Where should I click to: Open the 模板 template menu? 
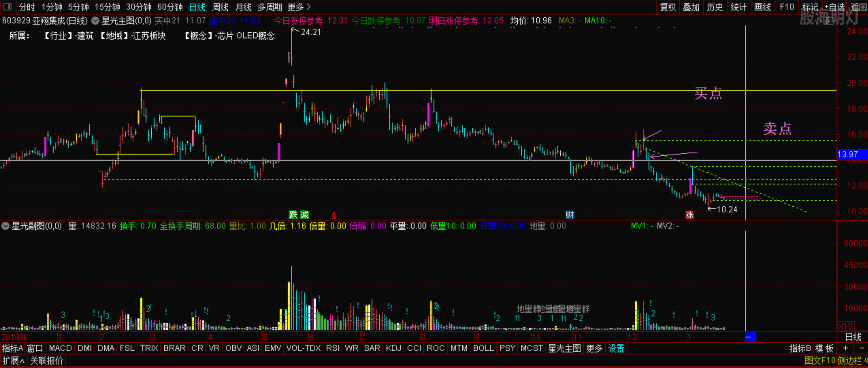click(824, 348)
